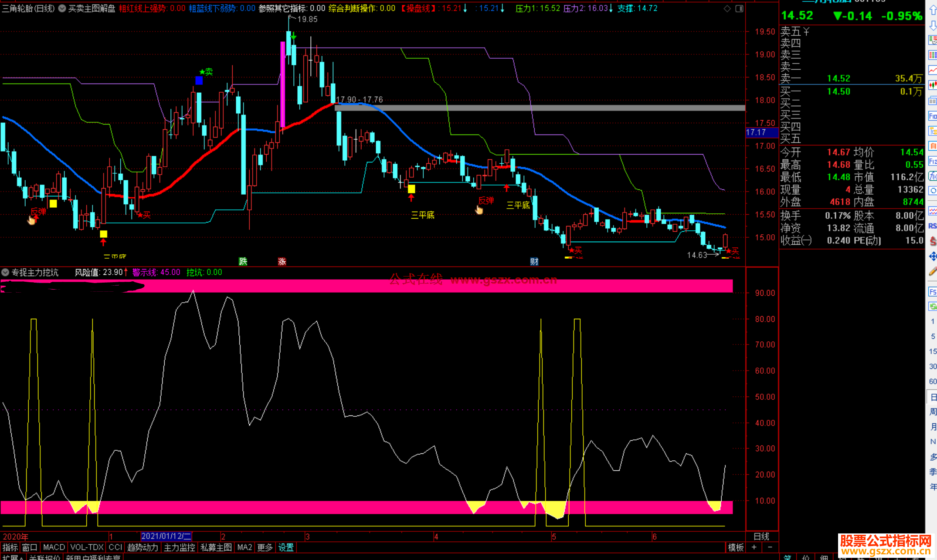Open the 日线 period selector on the time axis
Viewport: 937px width, 560px height.
click(x=761, y=536)
